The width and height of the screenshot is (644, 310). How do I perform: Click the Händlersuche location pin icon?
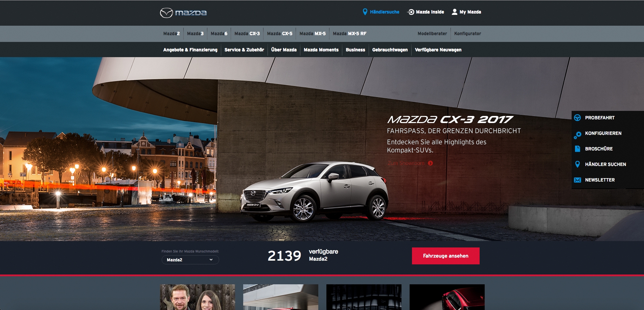(x=365, y=12)
